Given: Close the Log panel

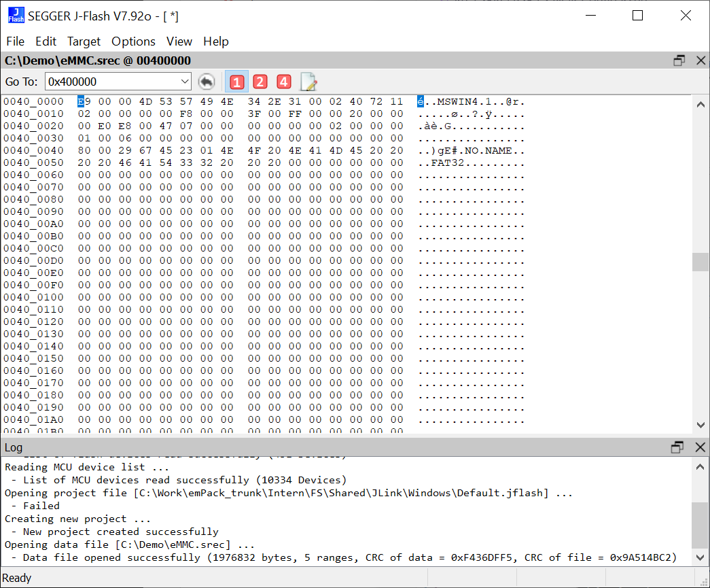Looking at the screenshot, I should point(700,447).
